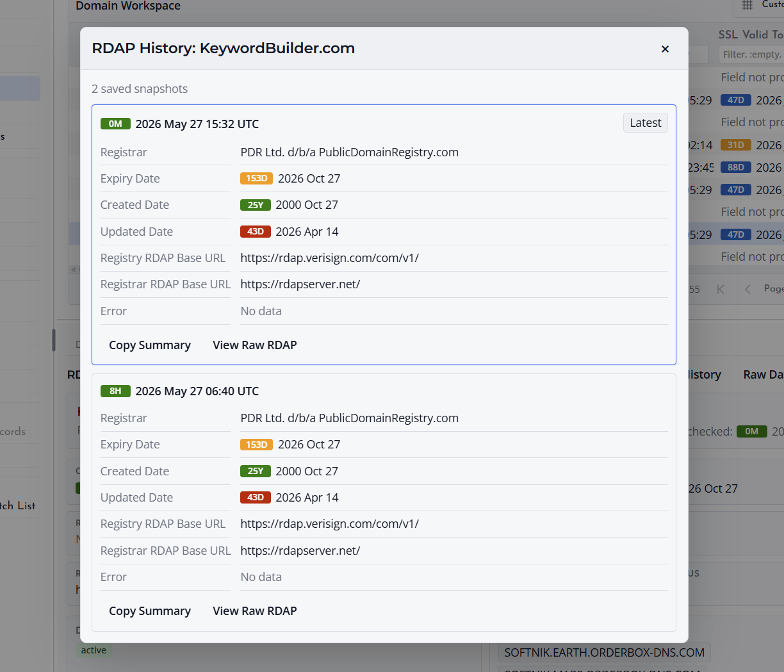Click registrar value in 06:40 snapshot

click(x=350, y=418)
